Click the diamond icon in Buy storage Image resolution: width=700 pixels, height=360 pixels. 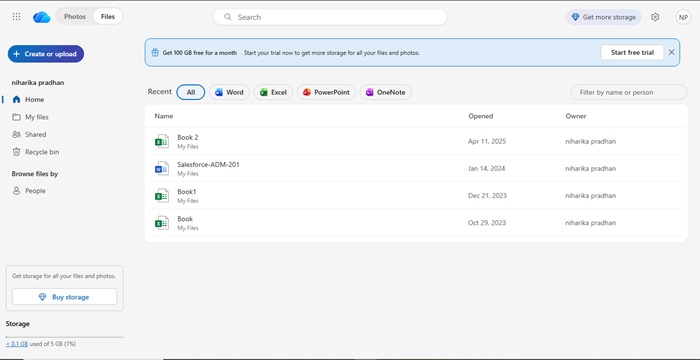pos(43,297)
